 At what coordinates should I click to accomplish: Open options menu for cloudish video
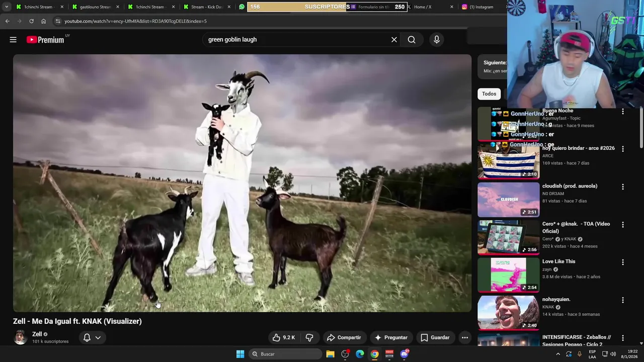(622, 187)
